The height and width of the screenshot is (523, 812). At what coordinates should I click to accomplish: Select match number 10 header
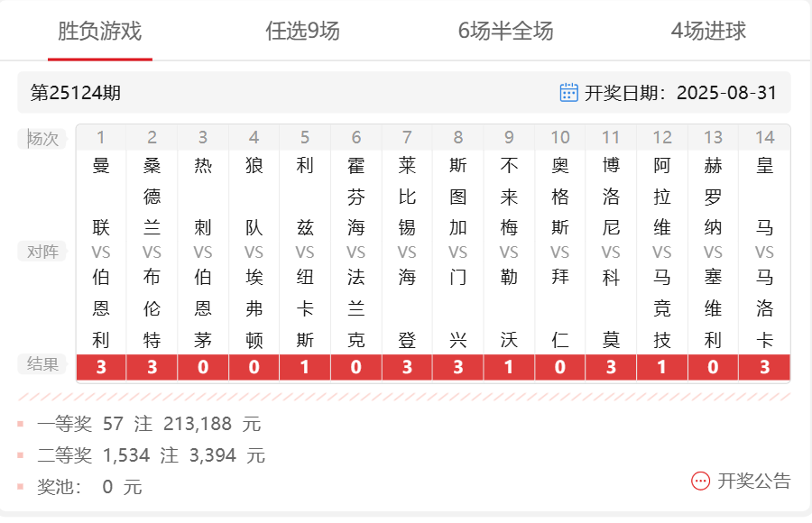coord(559,137)
